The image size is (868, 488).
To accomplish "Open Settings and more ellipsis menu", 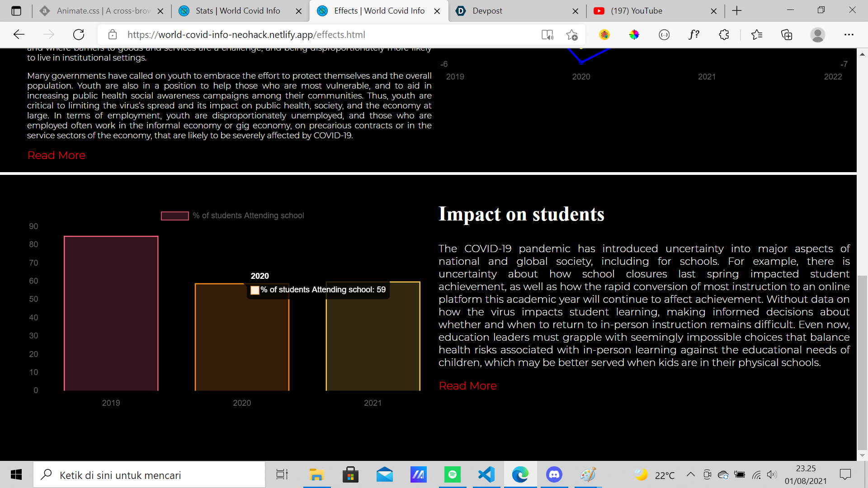I will click(849, 34).
